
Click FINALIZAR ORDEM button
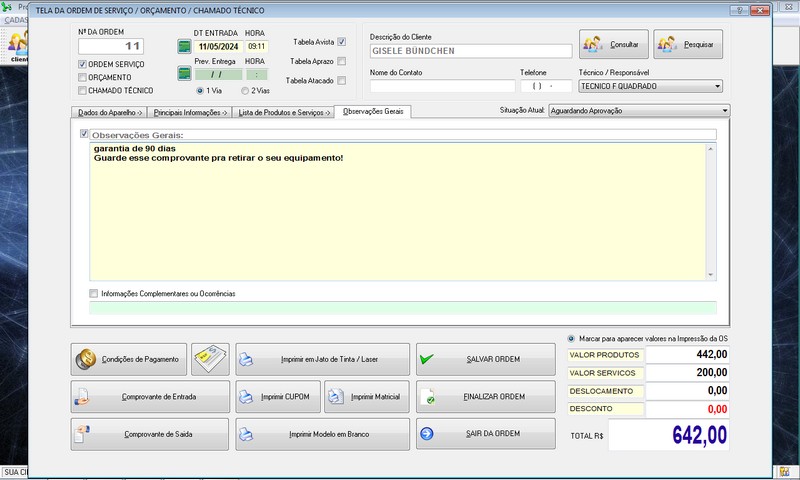point(486,397)
